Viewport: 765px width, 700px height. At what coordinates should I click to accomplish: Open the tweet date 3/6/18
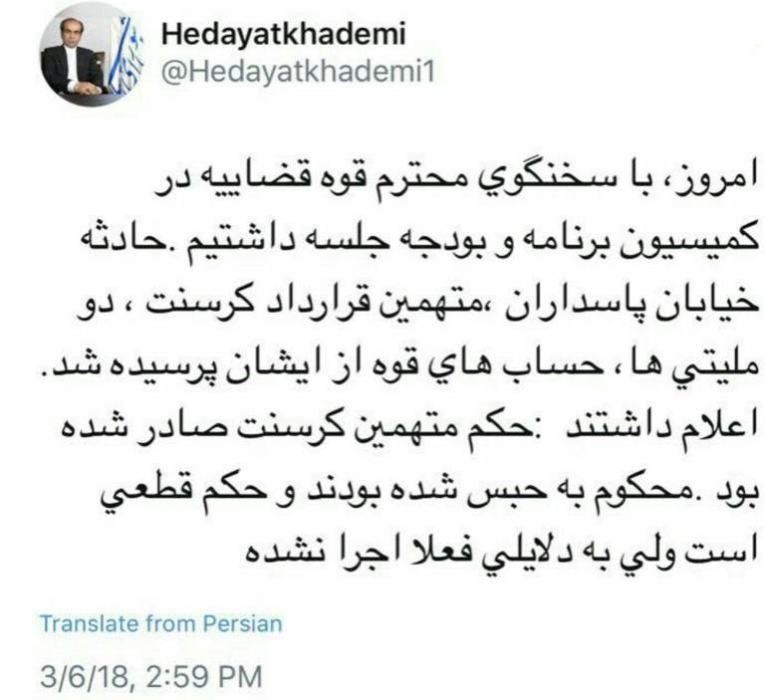86,677
